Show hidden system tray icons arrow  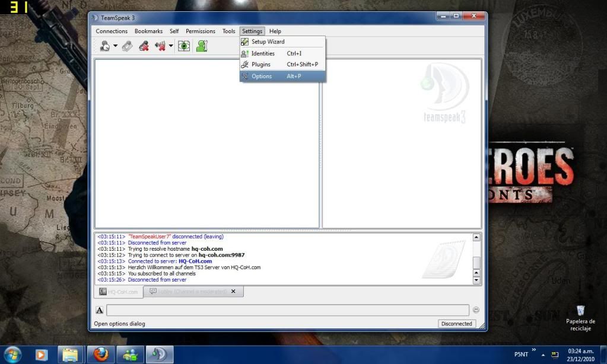[x=543, y=355]
